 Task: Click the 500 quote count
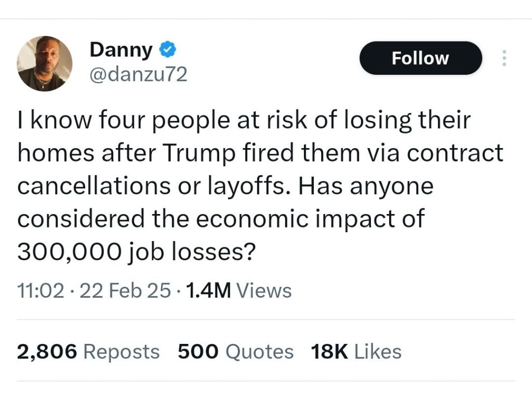coord(198,352)
